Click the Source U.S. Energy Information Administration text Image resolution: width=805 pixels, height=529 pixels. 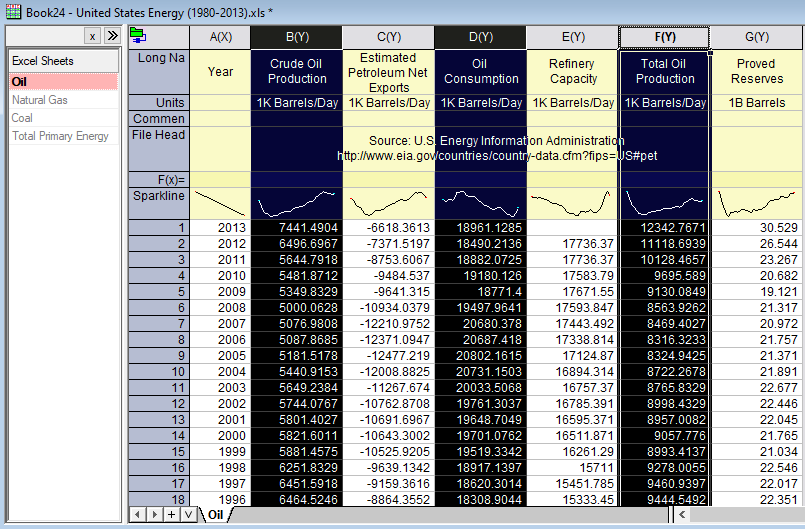point(496,141)
